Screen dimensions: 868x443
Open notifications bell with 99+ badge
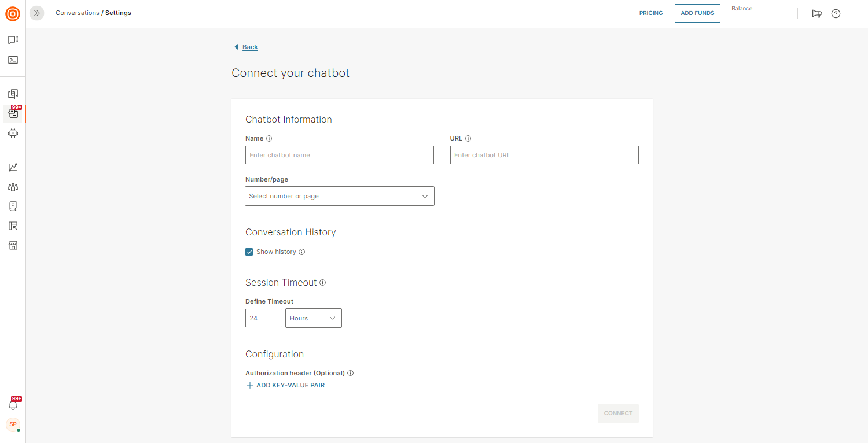pos(13,405)
